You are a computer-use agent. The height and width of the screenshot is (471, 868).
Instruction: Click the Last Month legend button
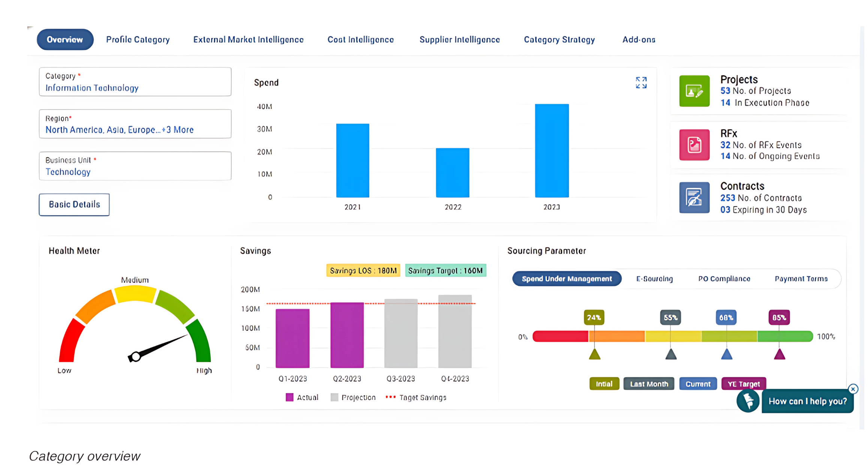coord(649,384)
